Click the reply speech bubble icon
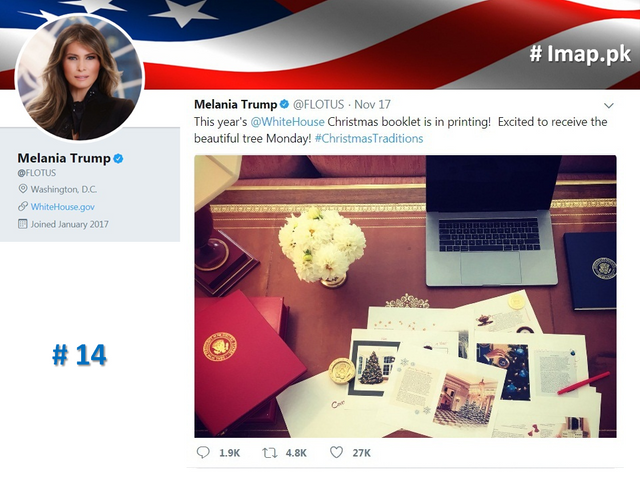The width and height of the screenshot is (640, 480). pyautogui.click(x=203, y=452)
